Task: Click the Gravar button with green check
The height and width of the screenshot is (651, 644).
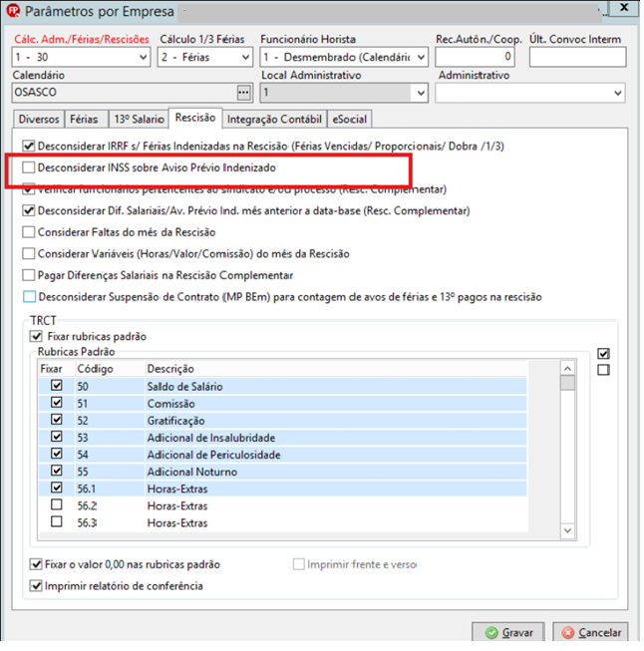Action: coord(507,633)
